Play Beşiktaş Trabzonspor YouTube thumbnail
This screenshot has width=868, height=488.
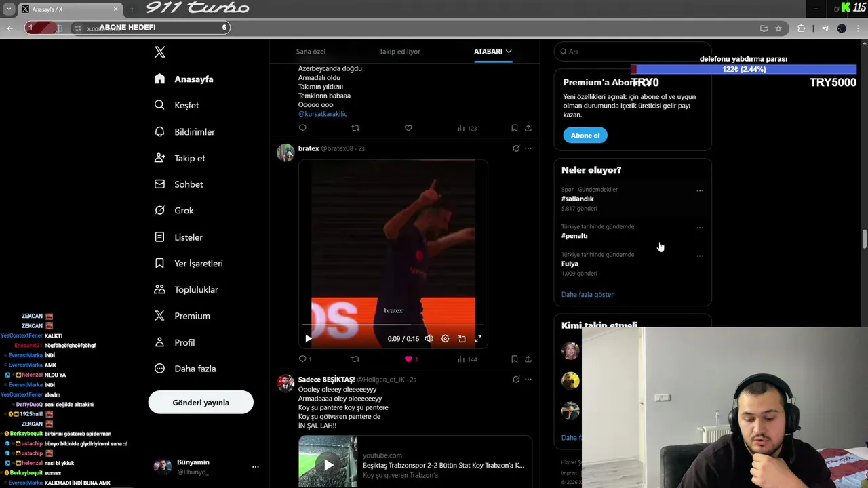(328, 462)
